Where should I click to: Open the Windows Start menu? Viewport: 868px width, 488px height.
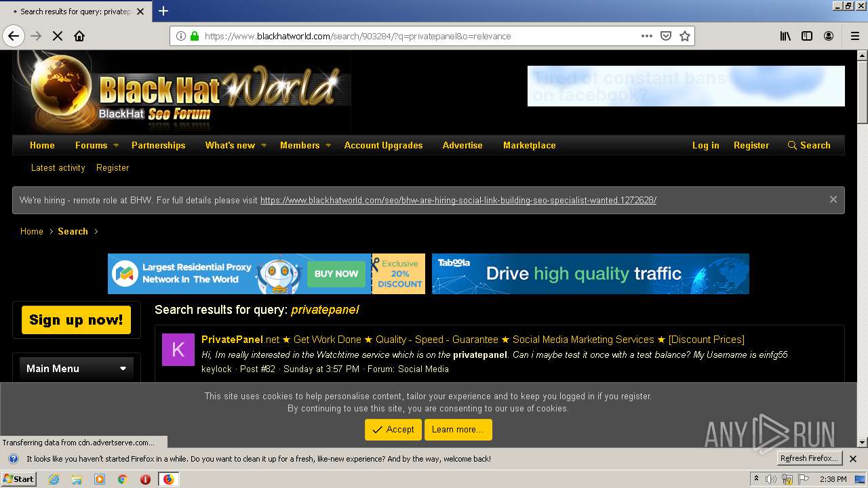coord(18,479)
